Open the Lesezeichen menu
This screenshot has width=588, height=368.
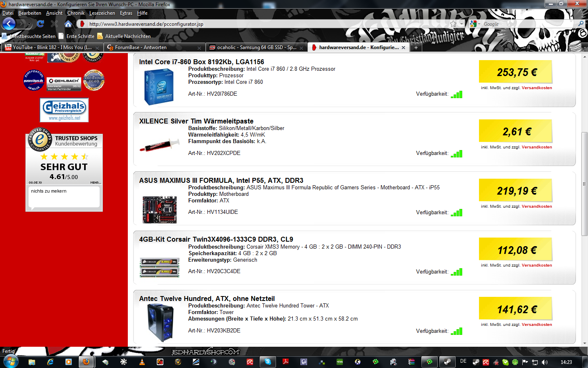point(102,13)
